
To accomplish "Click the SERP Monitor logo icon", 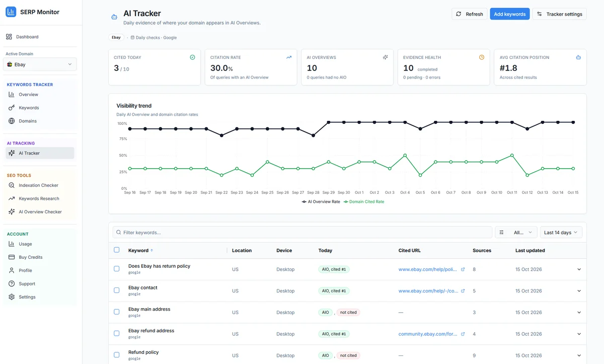I will [11, 12].
